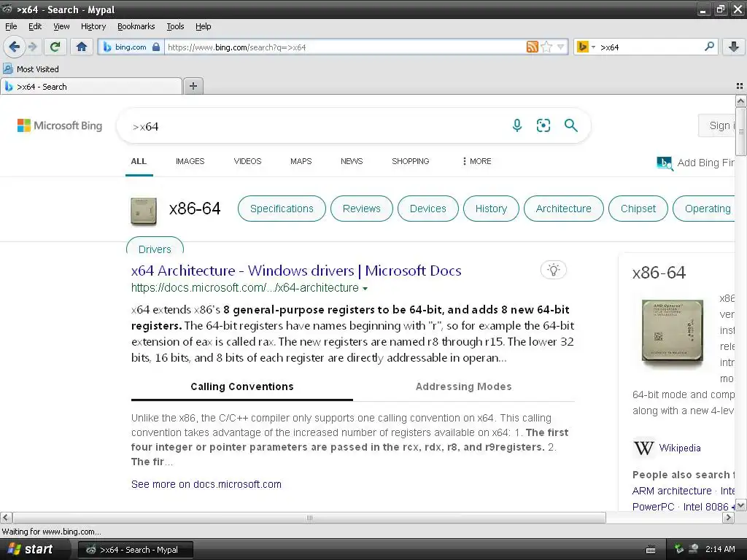The width and height of the screenshot is (747, 560).
Task: Click the Reviews pill button
Action: pos(362,209)
